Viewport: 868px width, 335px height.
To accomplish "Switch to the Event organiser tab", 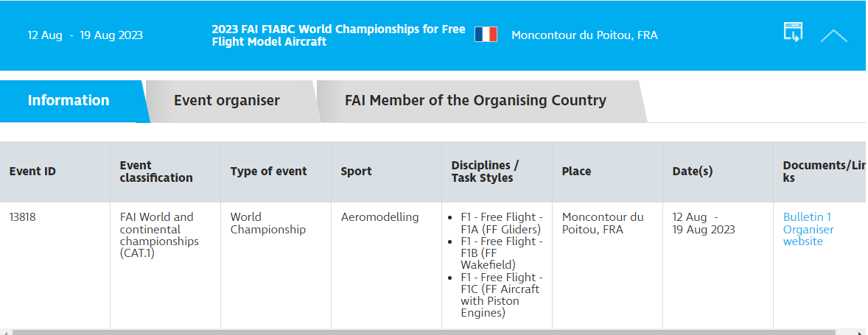I will coord(227,101).
